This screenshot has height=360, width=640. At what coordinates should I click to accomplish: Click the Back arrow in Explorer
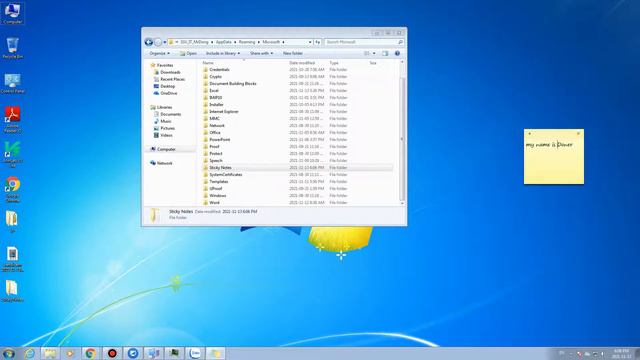click(149, 42)
